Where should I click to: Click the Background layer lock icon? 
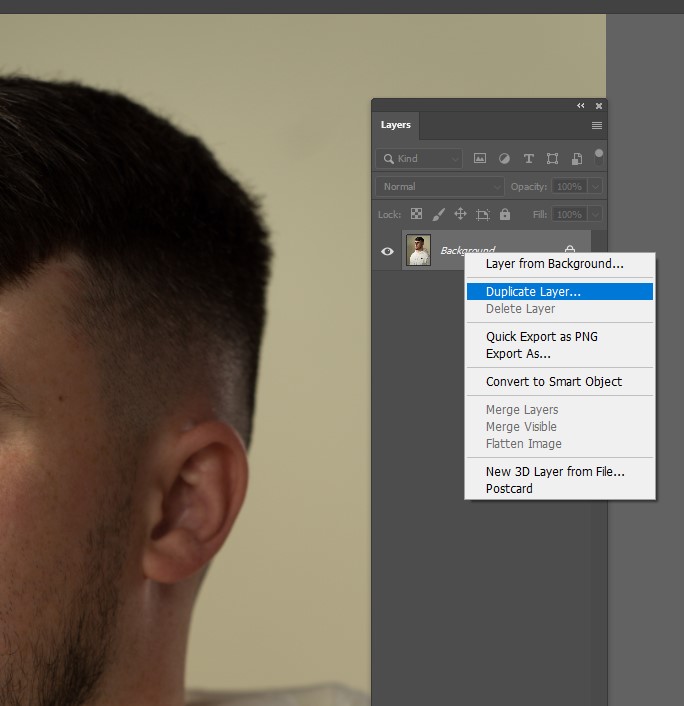(x=570, y=249)
